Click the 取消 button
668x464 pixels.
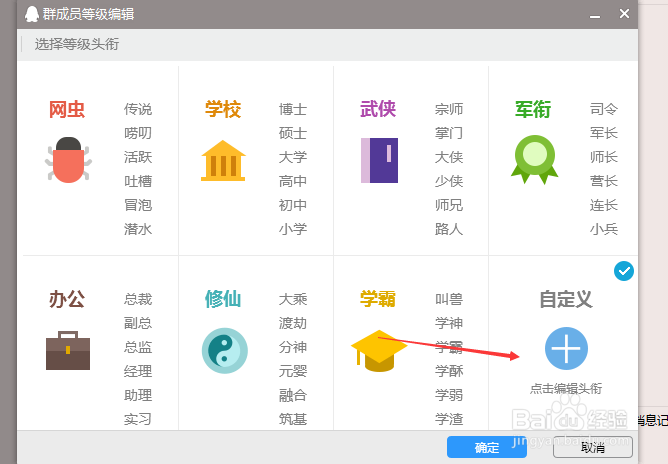[593, 447]
